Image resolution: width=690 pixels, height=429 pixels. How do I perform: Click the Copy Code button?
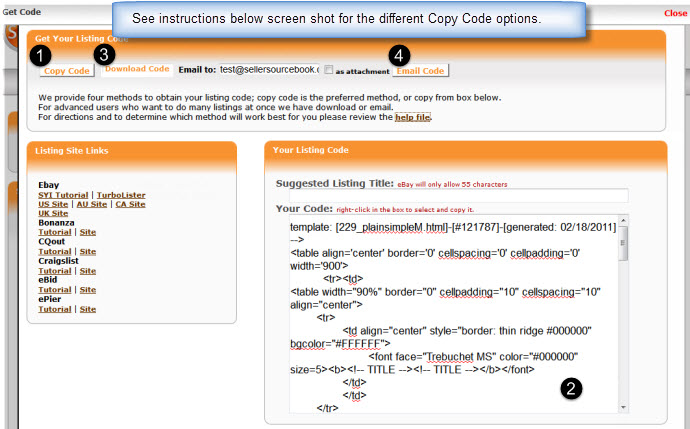(67, 71)
